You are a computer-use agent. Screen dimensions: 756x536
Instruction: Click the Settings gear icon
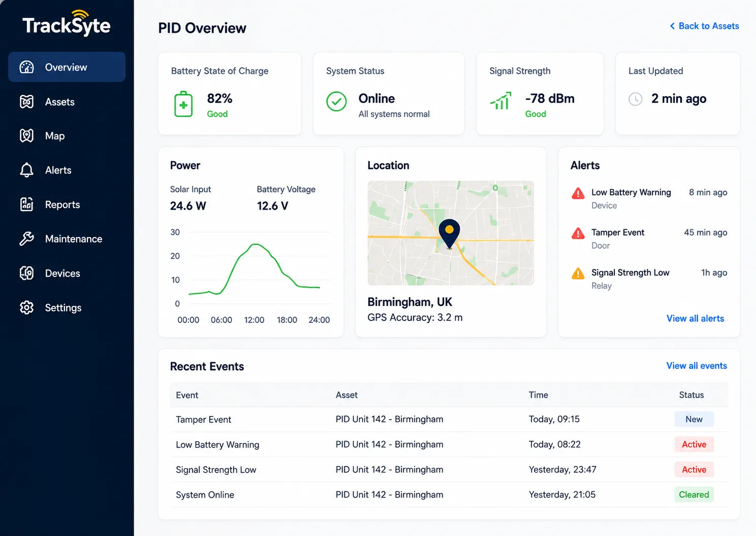click(26, 308)
